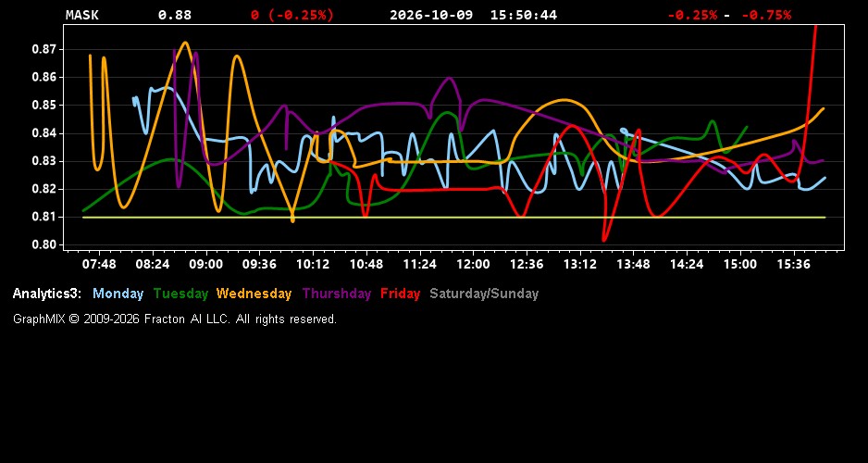The image size is (868, 463).
Task: Click the 09:36 time axis label
Action: click(x=260, y=264)
